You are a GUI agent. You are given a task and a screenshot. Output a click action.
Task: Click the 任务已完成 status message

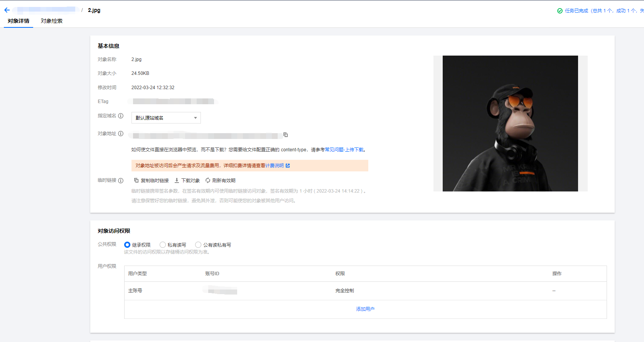pyautogui.click(x=604, y=11)
